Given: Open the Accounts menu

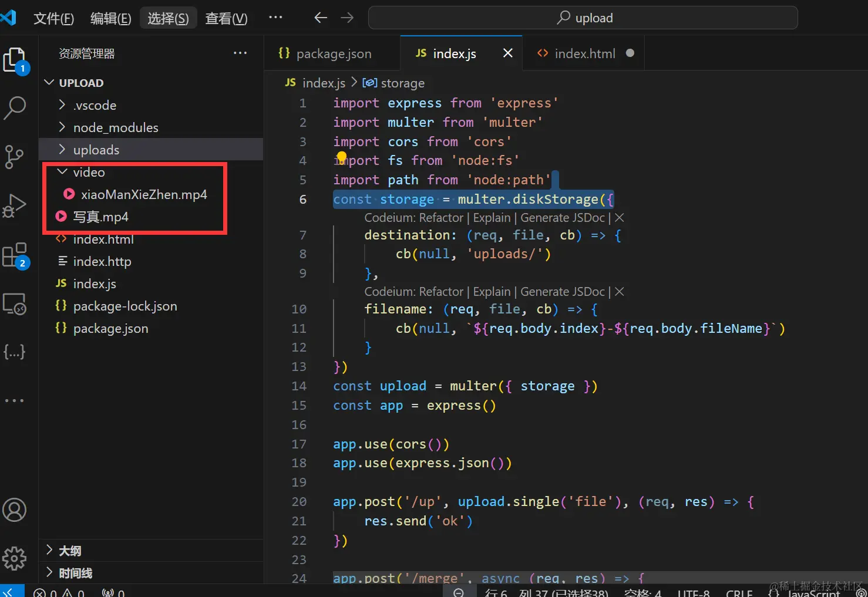Looking at the screenshot, I should [x=15, y=510].
